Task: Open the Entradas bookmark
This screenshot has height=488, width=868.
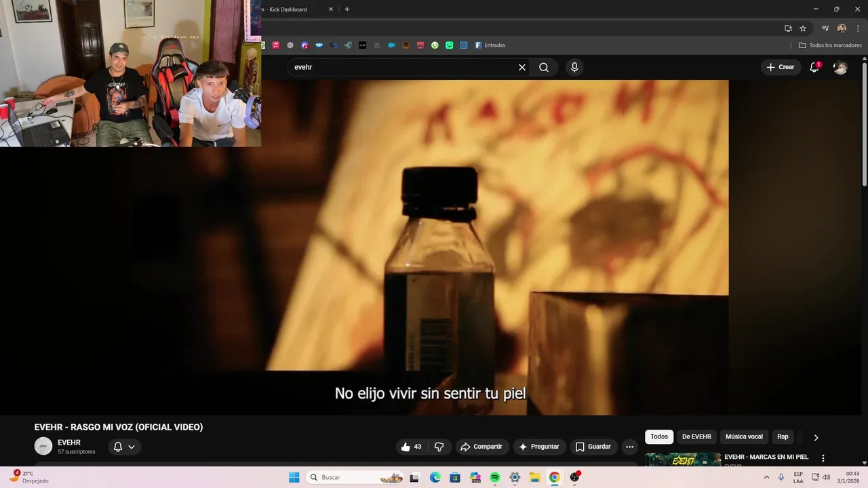Action: (x=490, y=45)
